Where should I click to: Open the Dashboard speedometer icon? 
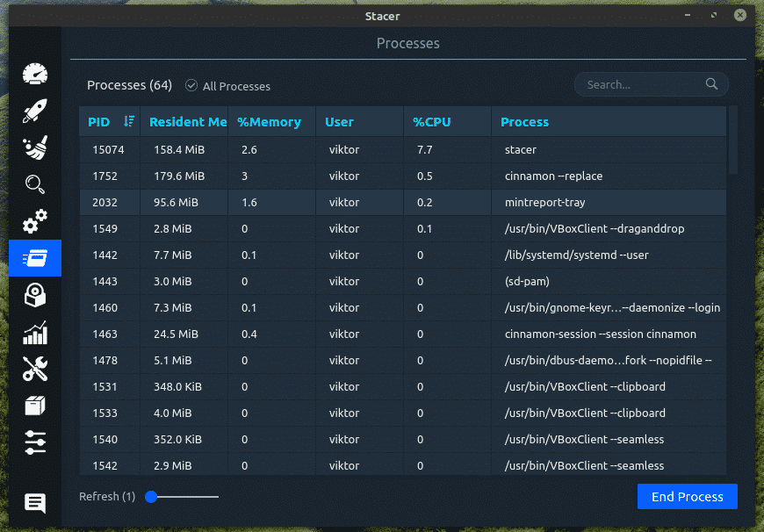tap(35, 75)
